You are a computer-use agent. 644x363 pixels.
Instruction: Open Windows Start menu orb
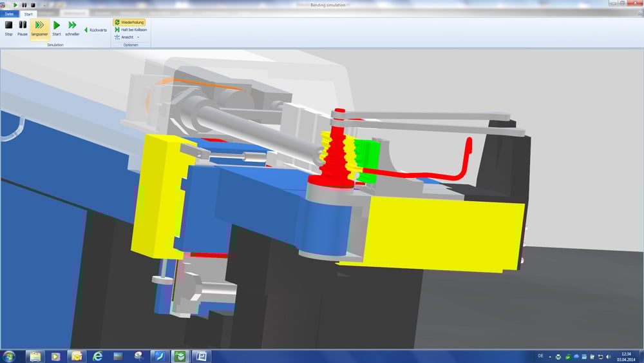(x=9, y=356)
